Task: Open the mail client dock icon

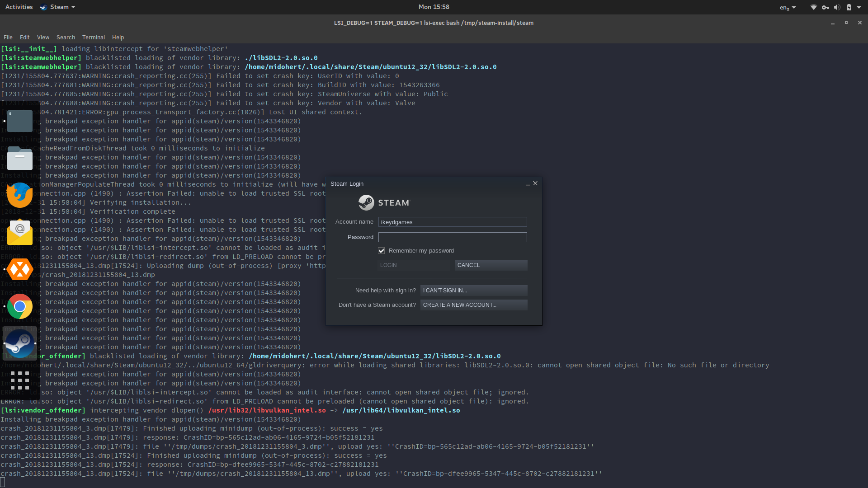Action: [19, 232]
